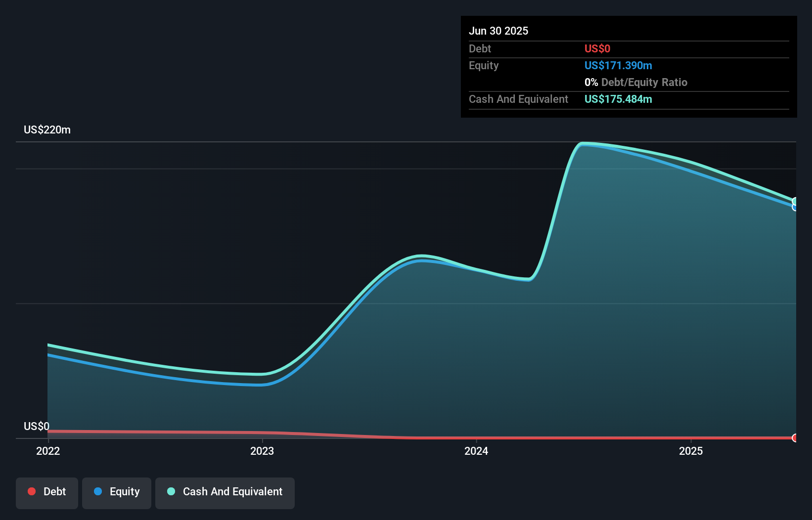Click the Cash And Equivalent tooltip label
This screenshot has width=812, height=520.
coord(518,99)
